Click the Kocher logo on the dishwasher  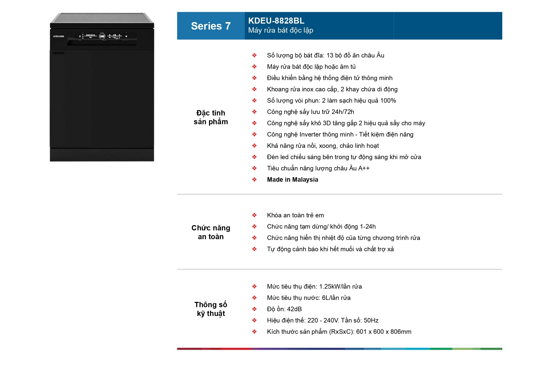59,36
